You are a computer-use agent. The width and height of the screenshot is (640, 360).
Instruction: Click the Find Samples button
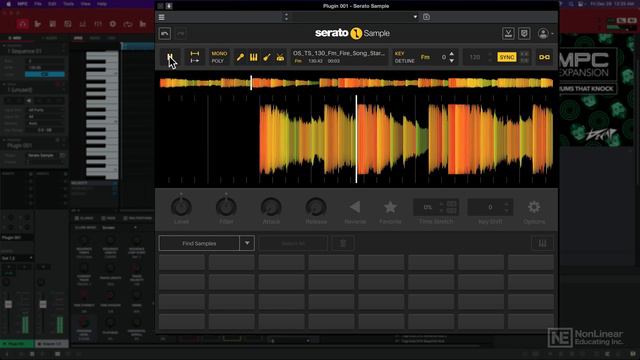coord(199,243)
